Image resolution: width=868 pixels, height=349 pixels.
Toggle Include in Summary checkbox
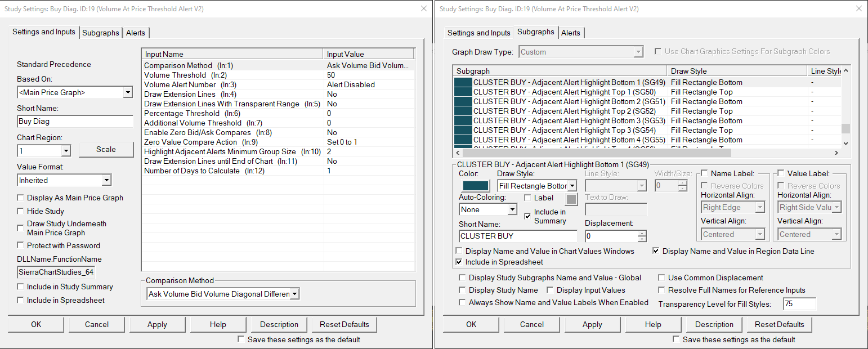[527, 216]
